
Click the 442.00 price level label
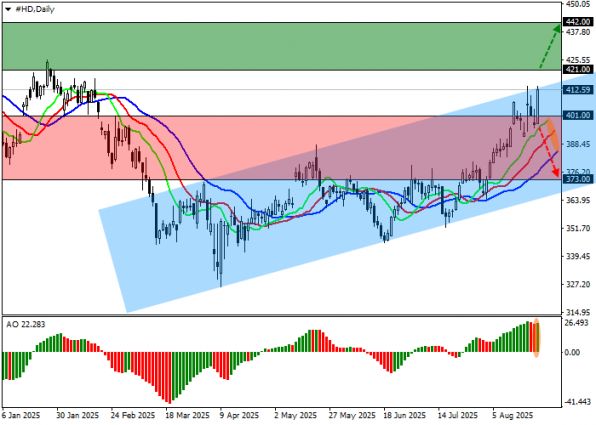click(x=578, y=22)
